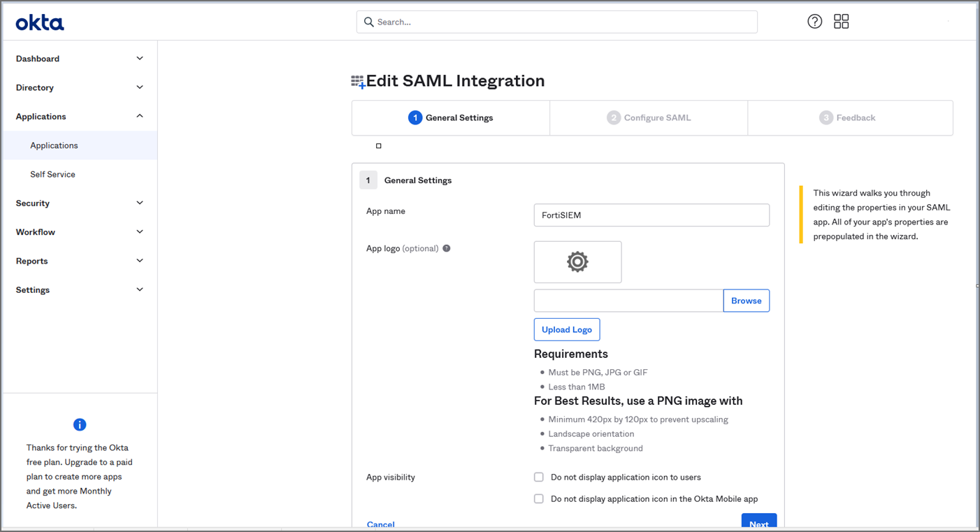Image resolution: width=980 pixels, height=532 pixels.
Task: Expand the Dashboard menu chevron
Action: click(x=140, y=59)
